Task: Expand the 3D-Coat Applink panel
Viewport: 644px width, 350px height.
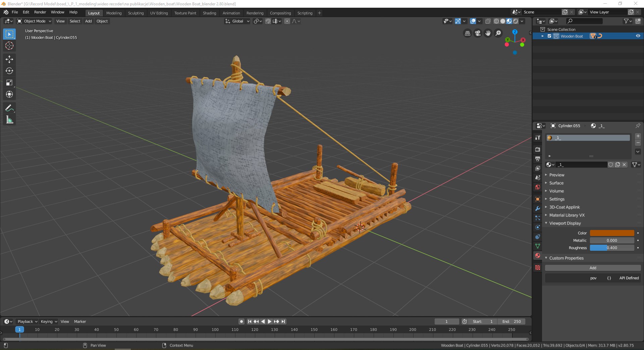Action: (x=565, y=207)
